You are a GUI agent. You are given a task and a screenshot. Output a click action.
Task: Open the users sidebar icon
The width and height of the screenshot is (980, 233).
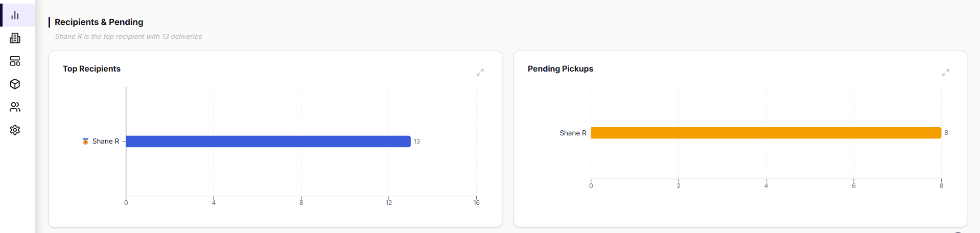[x=15, y=107]
